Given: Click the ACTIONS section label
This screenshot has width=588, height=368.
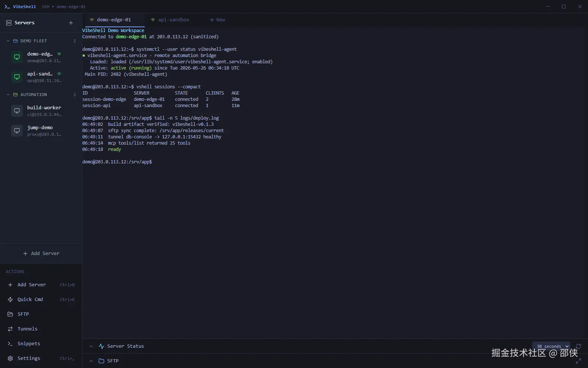Looking at the screenshot, I should (x=15, y=272).
